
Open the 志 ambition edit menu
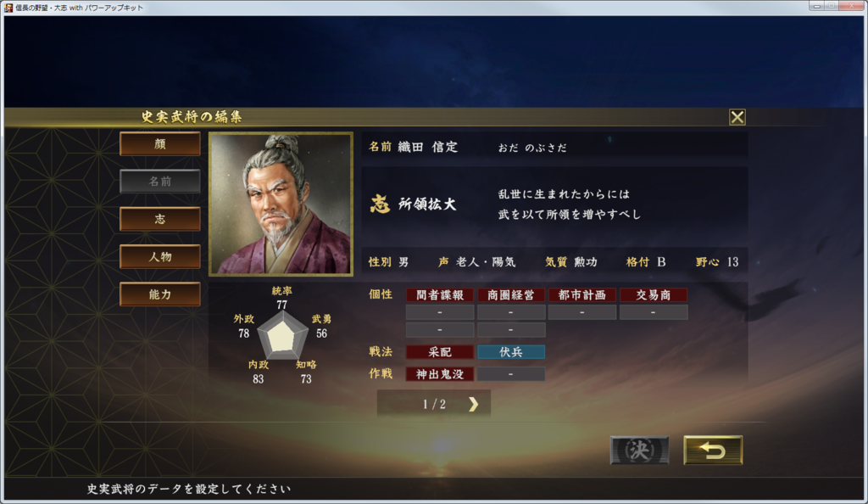click(160, 219)
